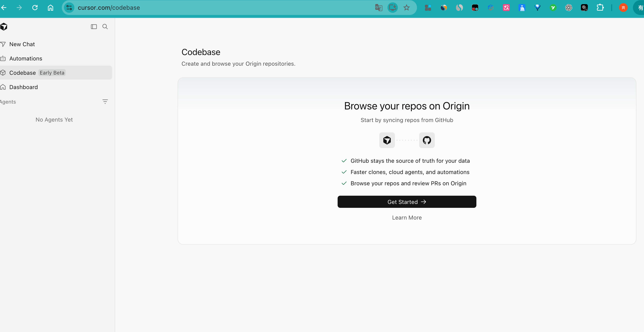Open the blue diamond extension icon
This screenshot has height=332, width=644.
538,8
